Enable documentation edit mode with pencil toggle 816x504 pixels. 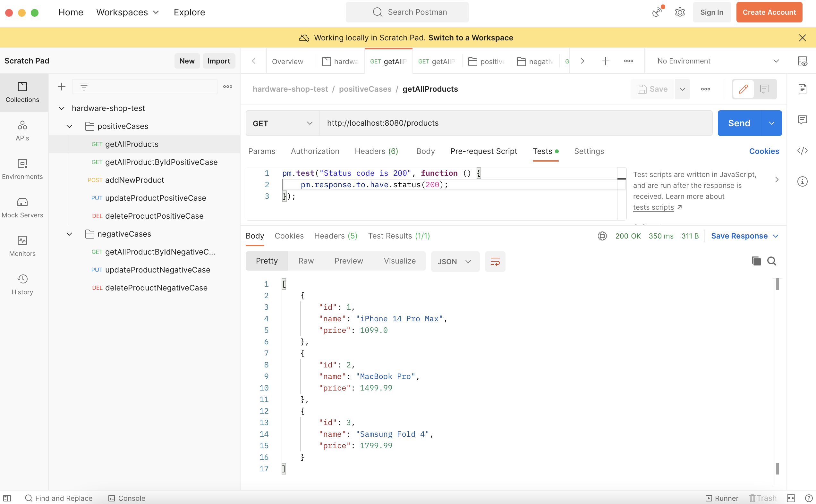744,89
